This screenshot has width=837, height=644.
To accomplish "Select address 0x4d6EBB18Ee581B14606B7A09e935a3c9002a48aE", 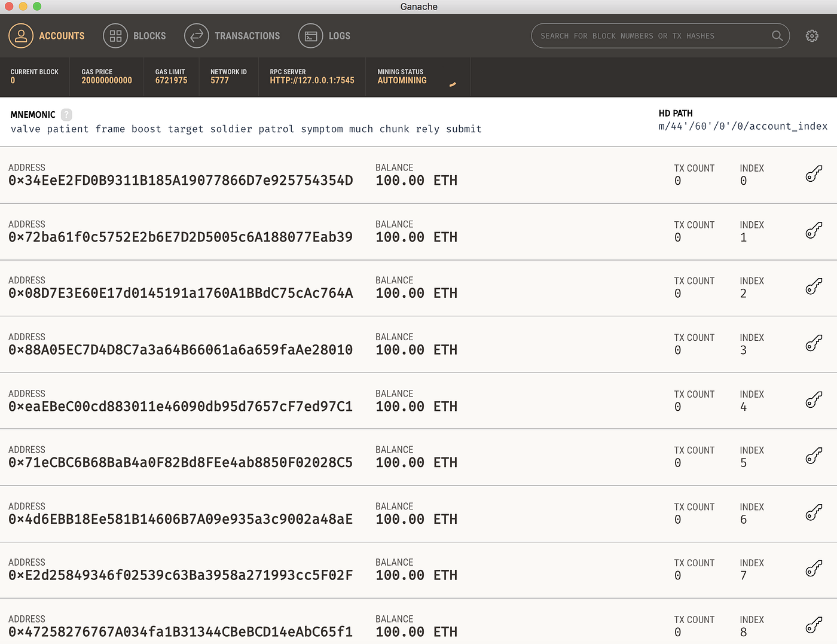I will [x=181, y=520].
